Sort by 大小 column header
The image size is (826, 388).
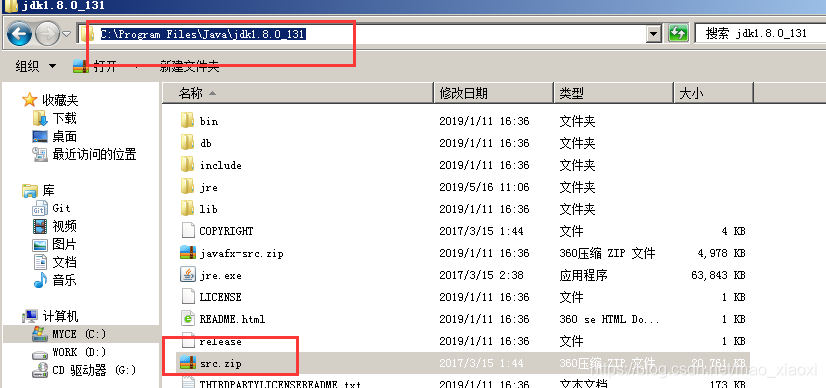tap(713, 94)
